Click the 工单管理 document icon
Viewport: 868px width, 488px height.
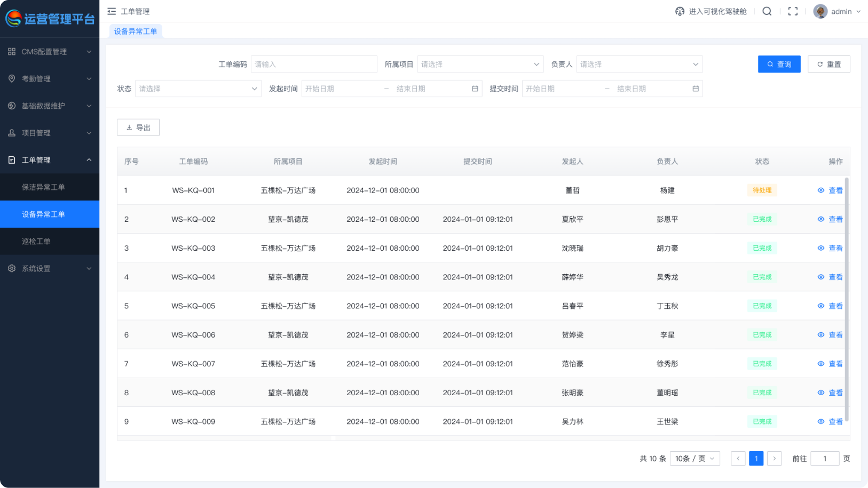(12, 160)
